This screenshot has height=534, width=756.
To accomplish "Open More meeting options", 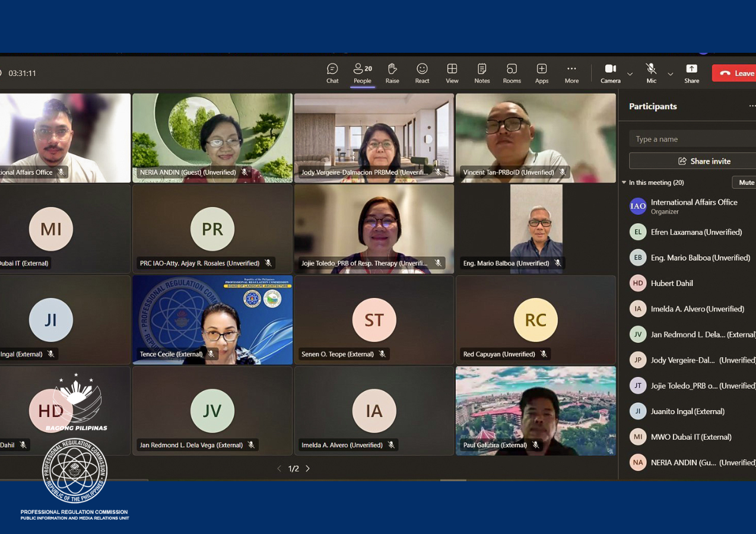I will (571, 74).
